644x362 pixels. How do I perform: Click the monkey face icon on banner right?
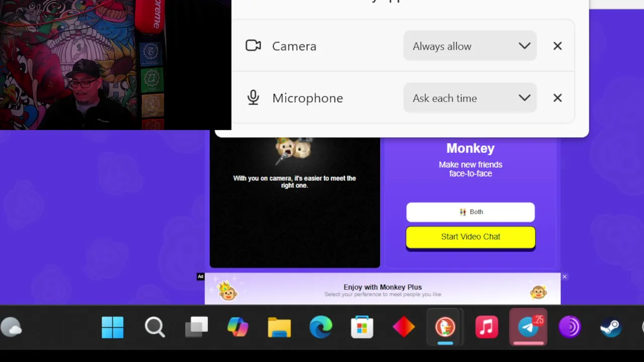[x=538, y=292]
